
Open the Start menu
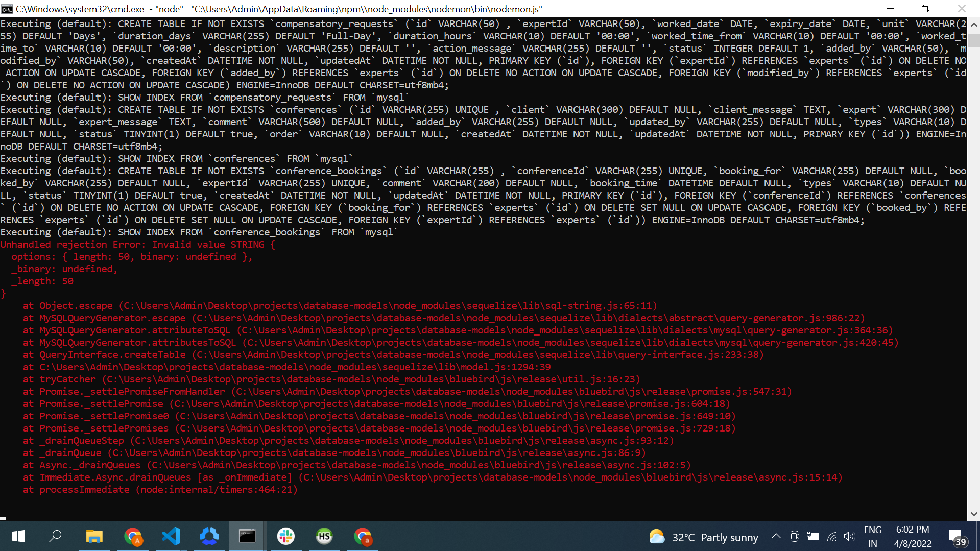17,536
